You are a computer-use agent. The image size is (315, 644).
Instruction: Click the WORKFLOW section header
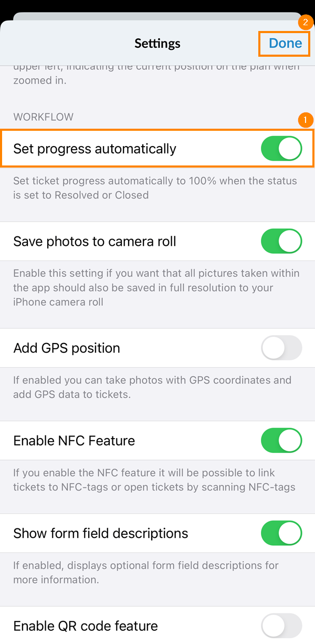(44, 117)
